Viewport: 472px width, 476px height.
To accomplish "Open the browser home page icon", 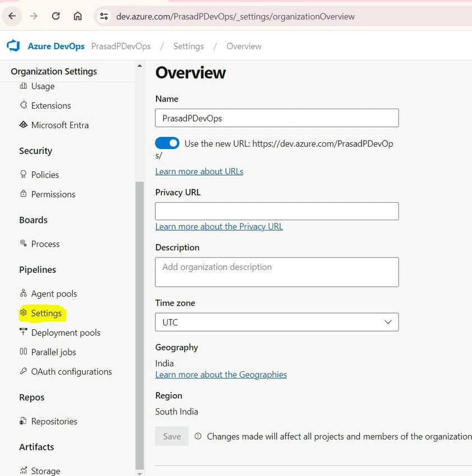I will [x=78, y=16].
